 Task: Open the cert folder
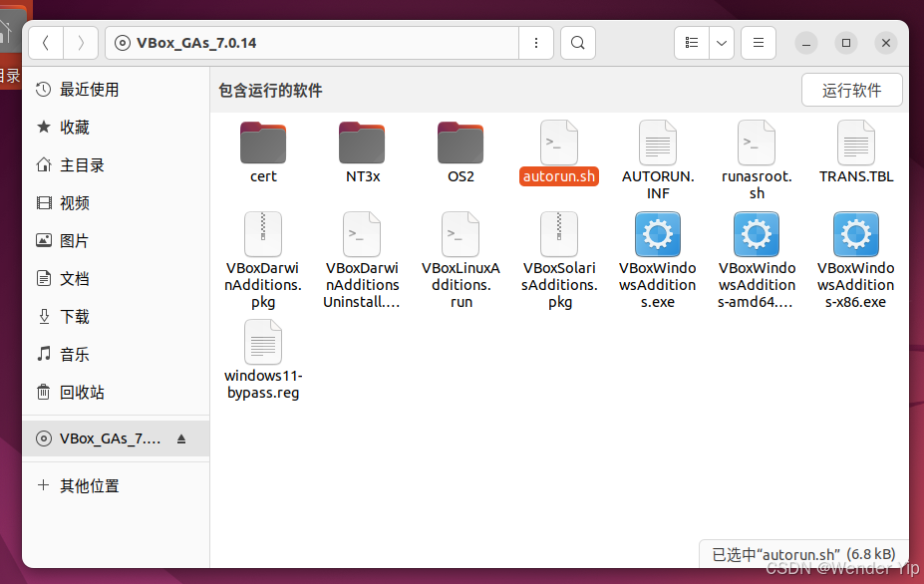click(x=263, y=152)
